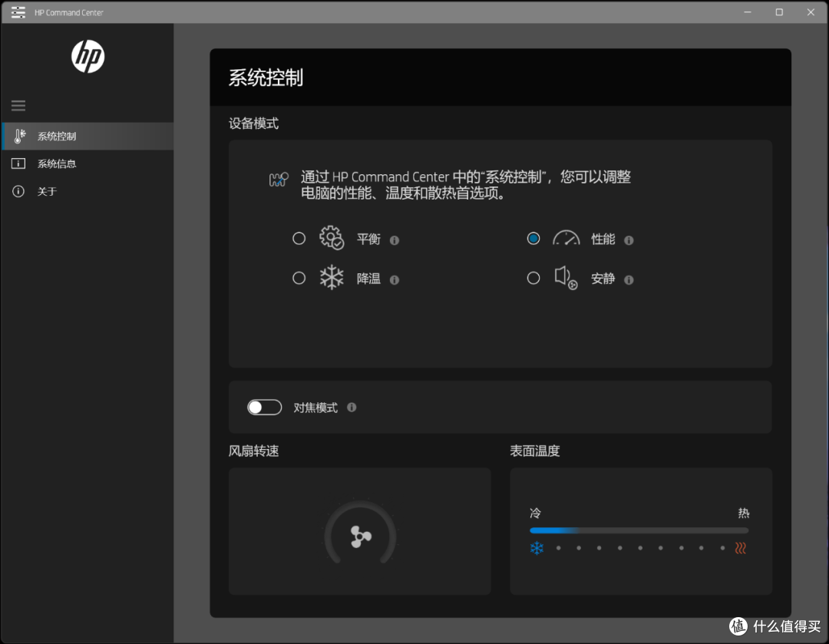The height and width of the screenshot is (644, 829).
Task: Select the 平衡 radio button
Action: pyautogui.click(x=299, y=239)
